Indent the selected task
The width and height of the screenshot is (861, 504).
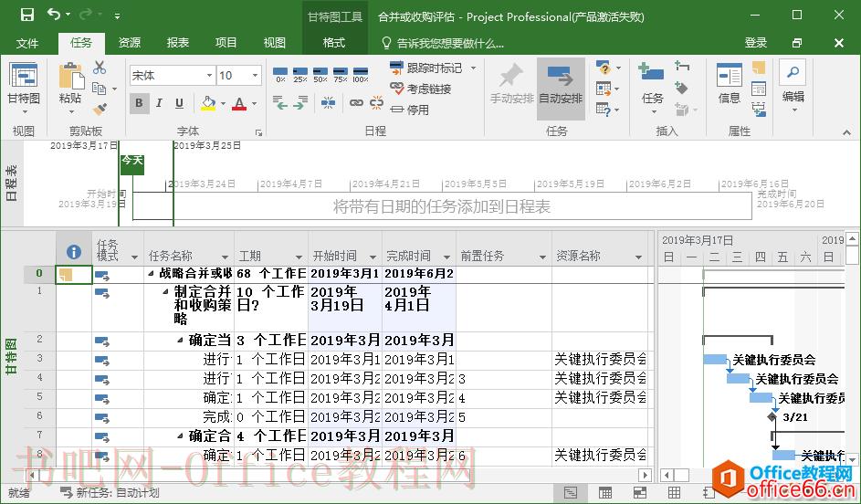coord(301,102)
